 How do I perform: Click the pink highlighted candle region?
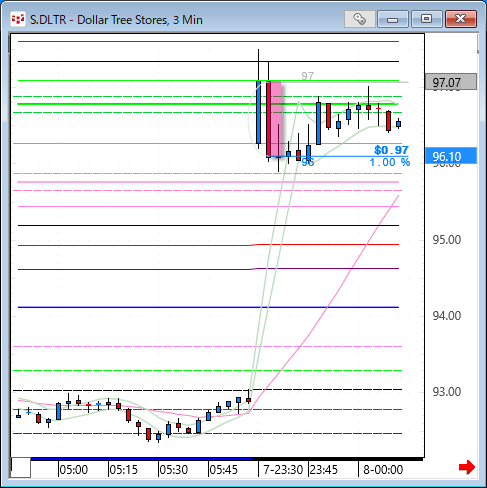[x=276, y=119]
